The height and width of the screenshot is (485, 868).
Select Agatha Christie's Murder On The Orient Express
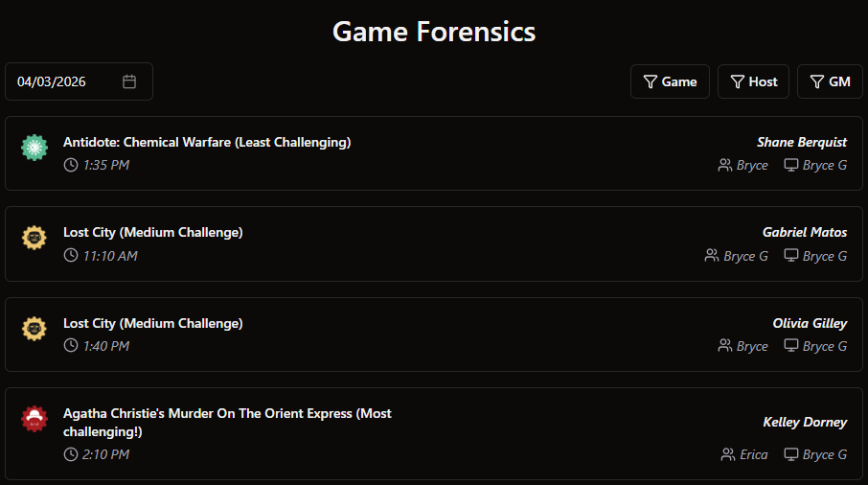tap(227, 414)
